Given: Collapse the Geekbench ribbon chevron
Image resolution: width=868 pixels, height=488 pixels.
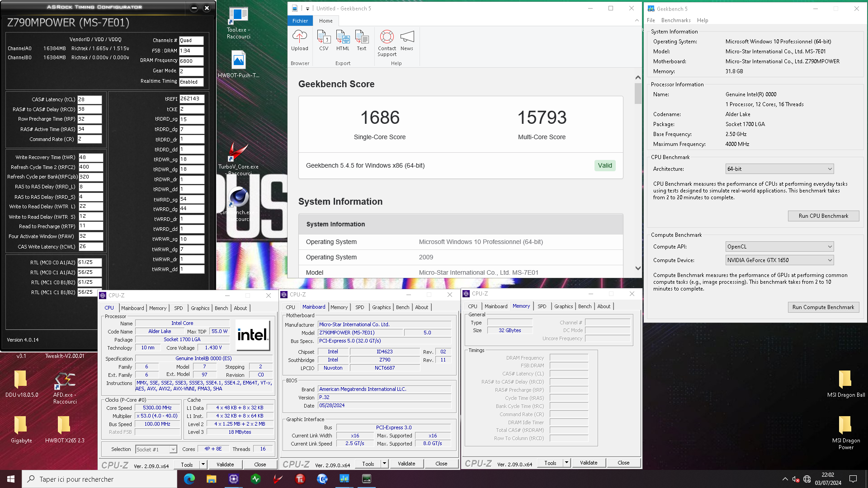Looking at the screenshot, I should 637,20.
